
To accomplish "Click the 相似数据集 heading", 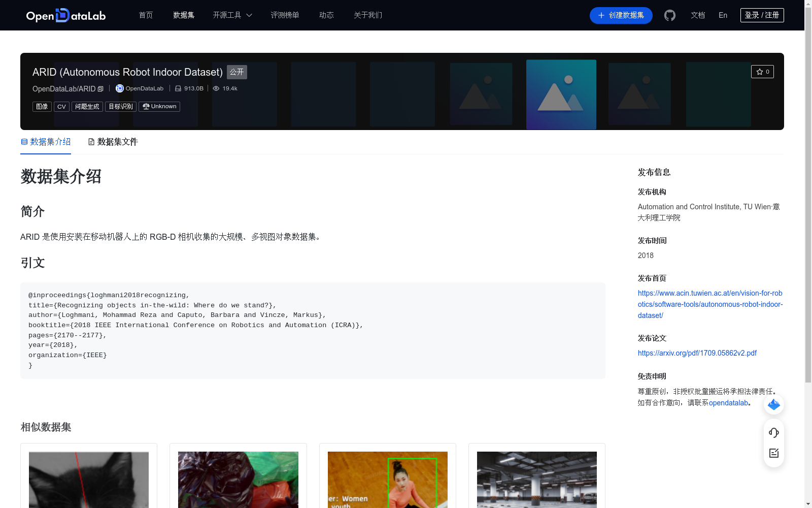I will (46, 427).
